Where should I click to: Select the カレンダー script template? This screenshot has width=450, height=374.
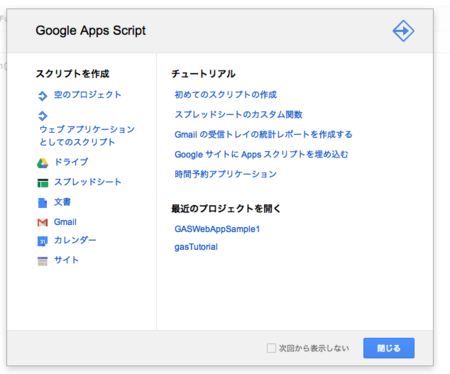75,240
